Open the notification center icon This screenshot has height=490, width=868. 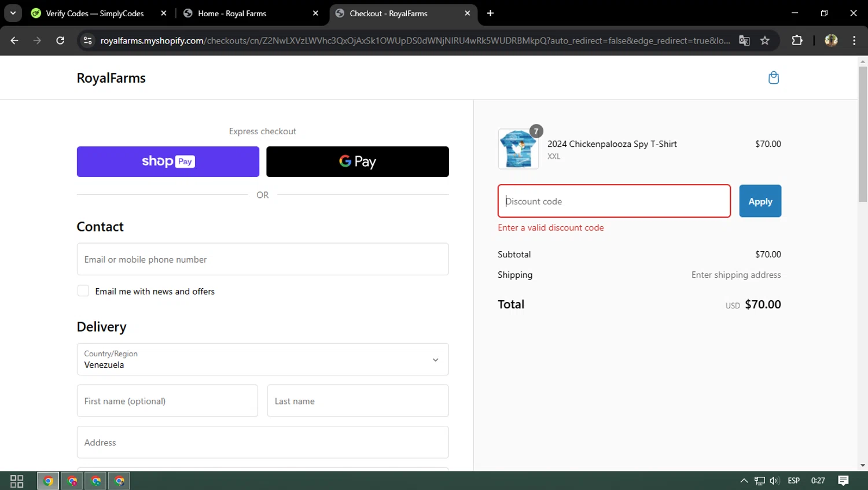pyautogui.click(x=843, y=481)
